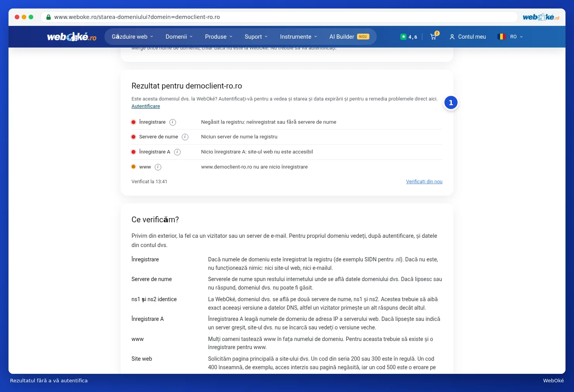Click 'Negăsit la registru' status text
Image resolution: width=574 pixels, height=392 pixels.
coord(268,122)
